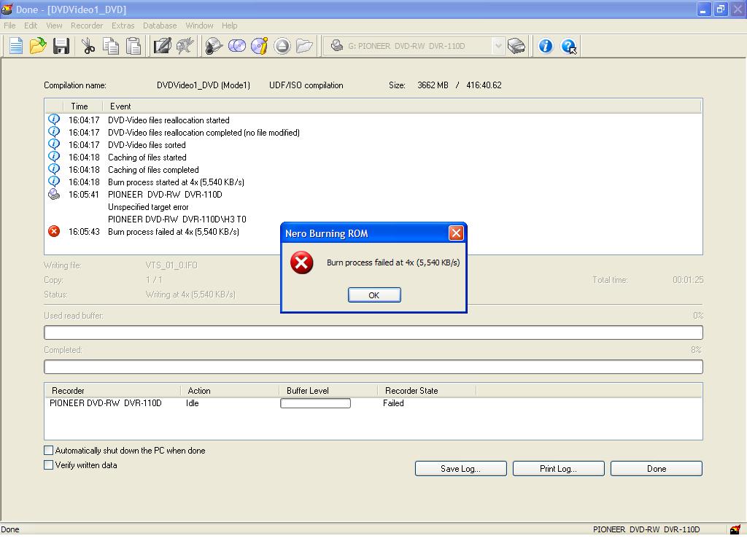Image resolution: width=747 pixels, height=560 pixels.
Task: Click the Burn disc icon
Action: pos(214,46)
